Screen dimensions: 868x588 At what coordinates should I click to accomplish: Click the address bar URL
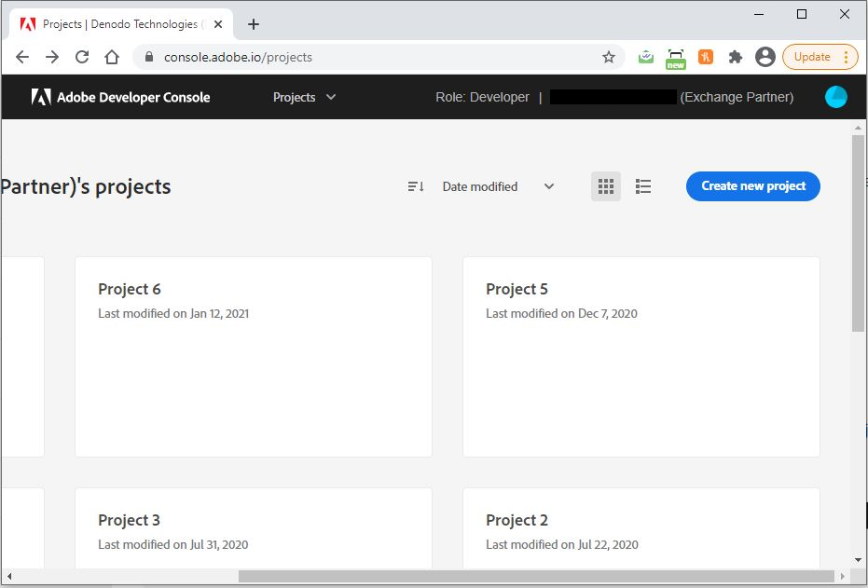(x=238, y=57)
